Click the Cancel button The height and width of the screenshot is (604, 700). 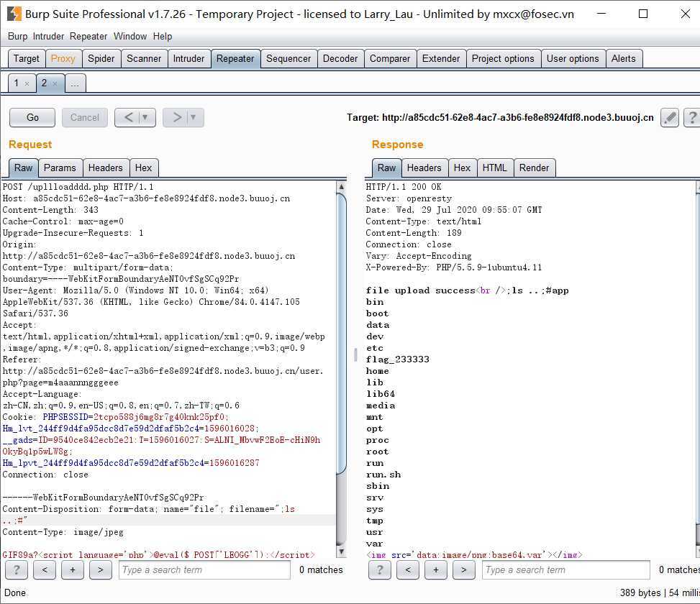pyautogui.click(x=85, y=117)
